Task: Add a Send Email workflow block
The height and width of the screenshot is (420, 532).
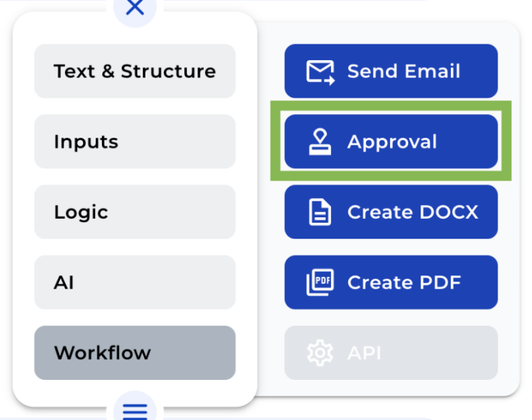Action: click(x=391, y=71)
